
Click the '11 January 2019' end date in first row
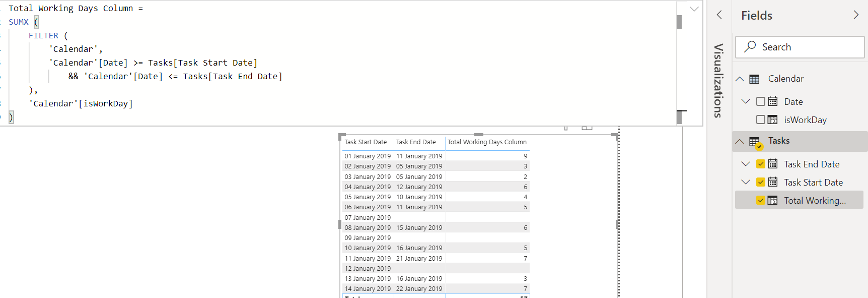pyautogui.click(x=419, y=156)
